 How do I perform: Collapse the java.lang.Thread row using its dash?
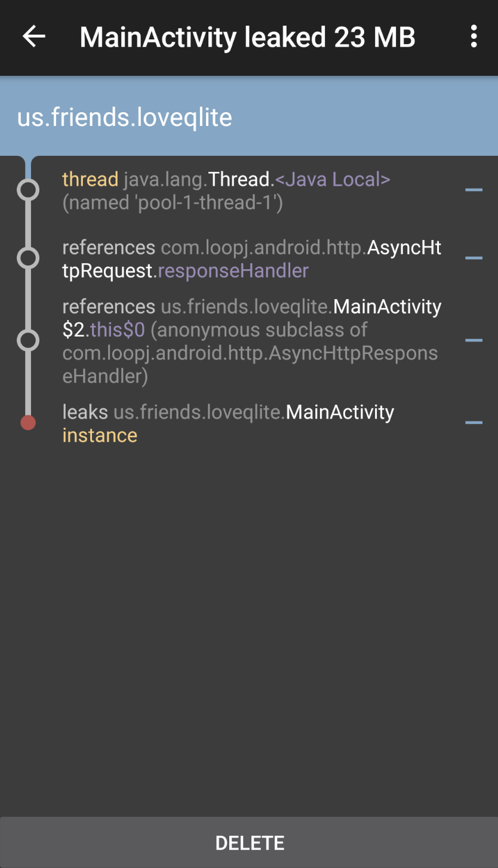[474, 190]
